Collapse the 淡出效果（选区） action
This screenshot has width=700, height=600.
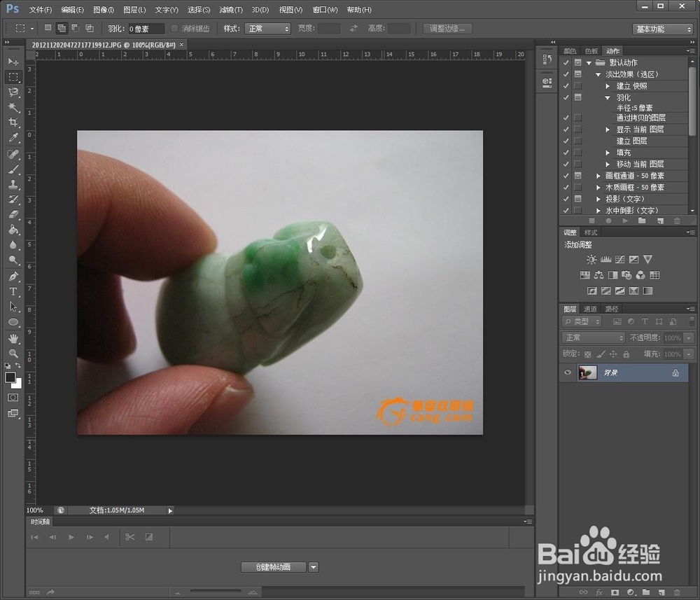pos(598,74)
